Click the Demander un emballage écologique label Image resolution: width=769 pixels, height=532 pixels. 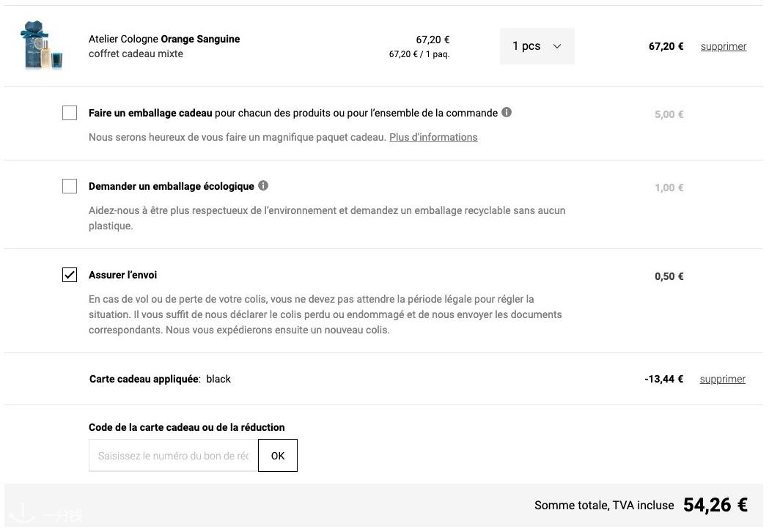pyautogui.click(x=172, y=186)
